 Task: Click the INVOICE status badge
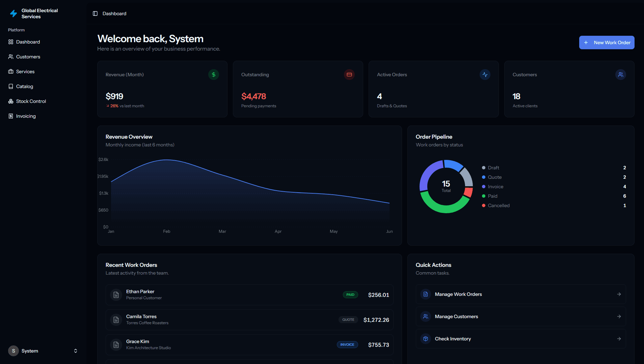click(x=347, y=344)
